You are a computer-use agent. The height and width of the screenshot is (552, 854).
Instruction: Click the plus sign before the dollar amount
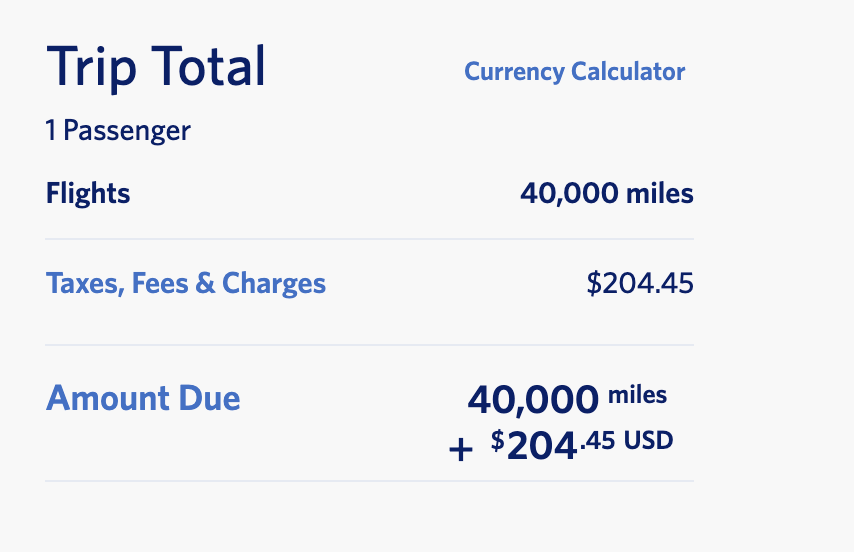tap(461, 450)
